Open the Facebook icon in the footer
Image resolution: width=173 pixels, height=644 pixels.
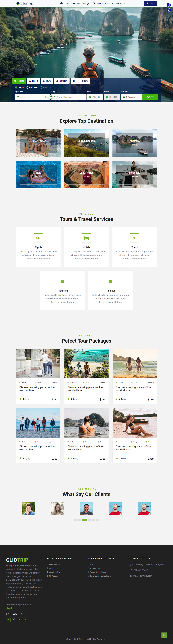click(x=14, y=619)
